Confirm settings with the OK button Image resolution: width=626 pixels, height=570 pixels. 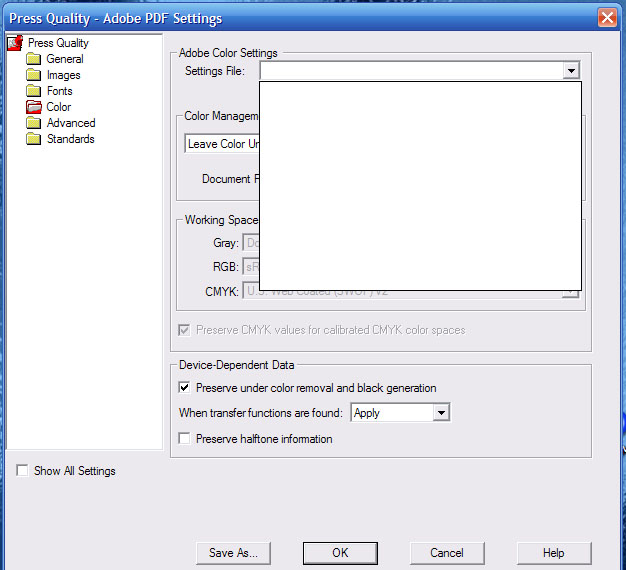tap(340, 553)
